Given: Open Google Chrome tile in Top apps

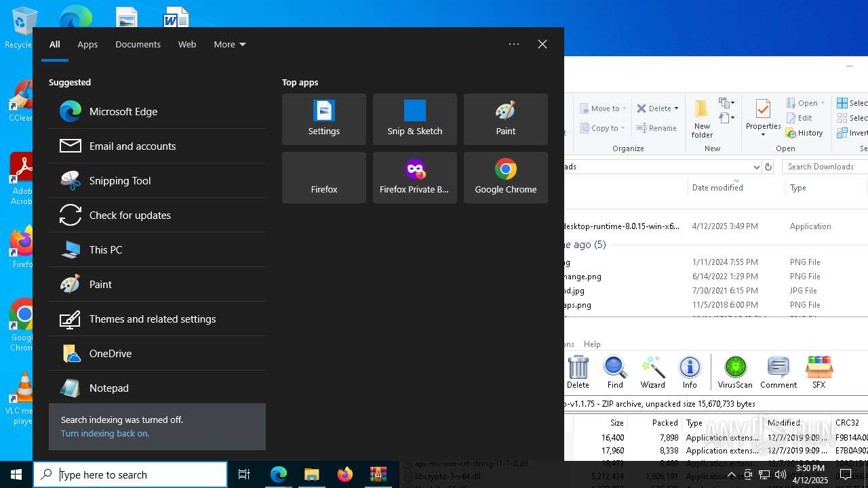Looking at the screenshot, I should [x=506, y=178].
